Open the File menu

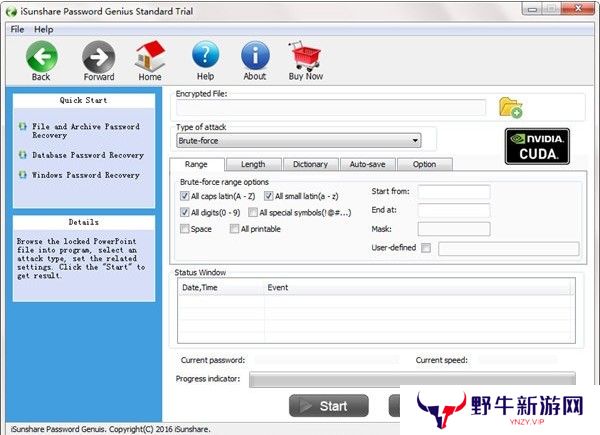coord(17,29)
